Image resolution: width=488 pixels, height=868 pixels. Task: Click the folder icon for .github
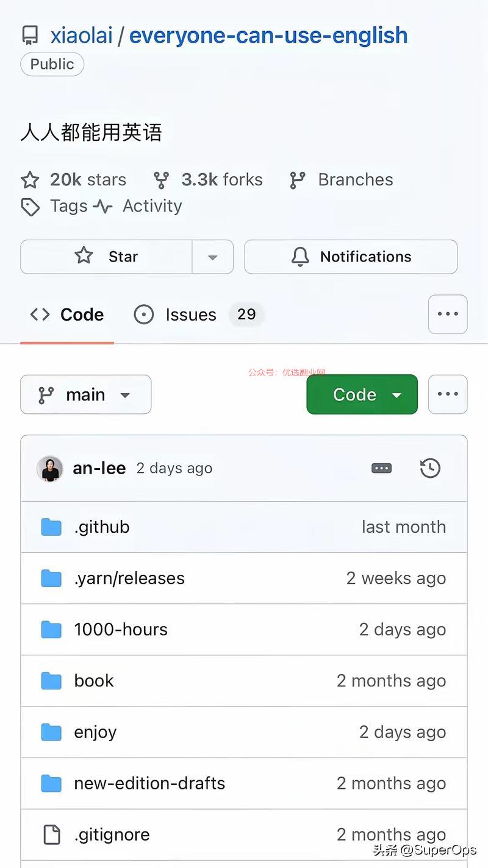pos(51,527)
